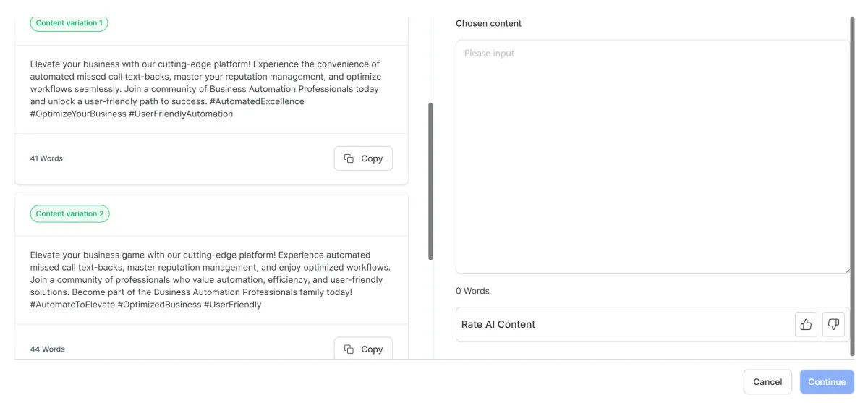Copy Content variation 2 text
This screenshot has width=868, height=403.
(363, 348)
